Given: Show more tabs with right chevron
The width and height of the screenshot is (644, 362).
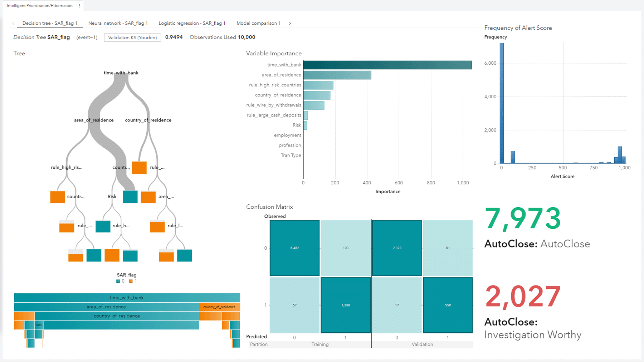Looking at the screenshot, I should 290,23.
